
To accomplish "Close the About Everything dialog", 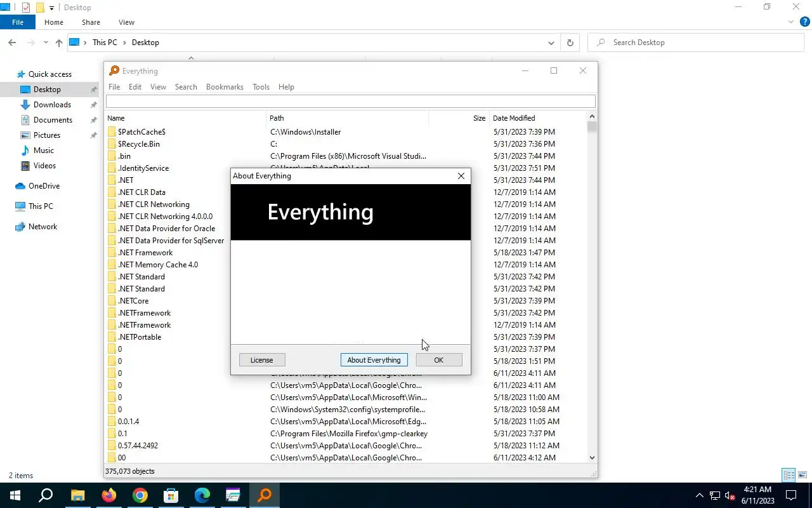I will (x=461, y=176).
